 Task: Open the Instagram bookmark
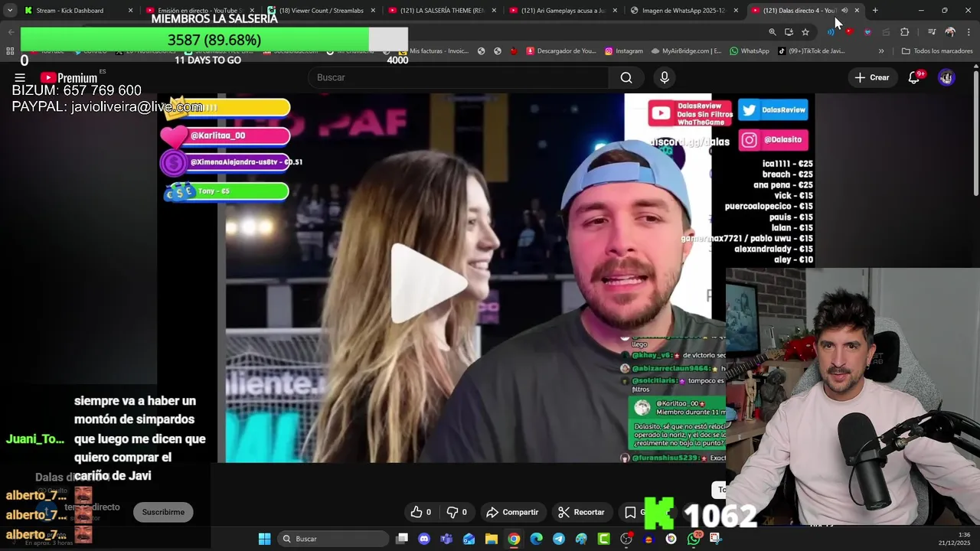pos(624,51)
